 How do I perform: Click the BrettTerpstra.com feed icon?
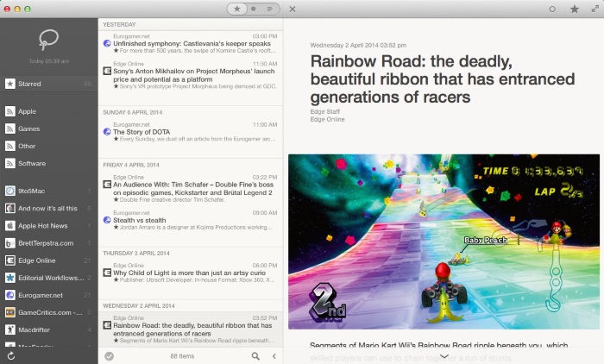[10, 243]
